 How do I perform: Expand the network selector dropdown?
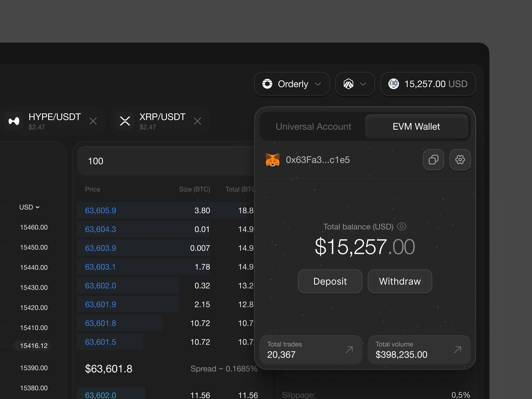(x=363, y=84)
